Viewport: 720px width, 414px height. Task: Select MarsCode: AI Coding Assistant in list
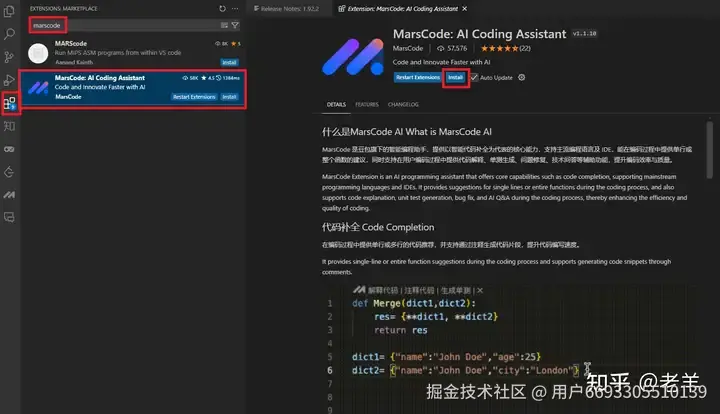pyautogui.click(x=133, y=87)
